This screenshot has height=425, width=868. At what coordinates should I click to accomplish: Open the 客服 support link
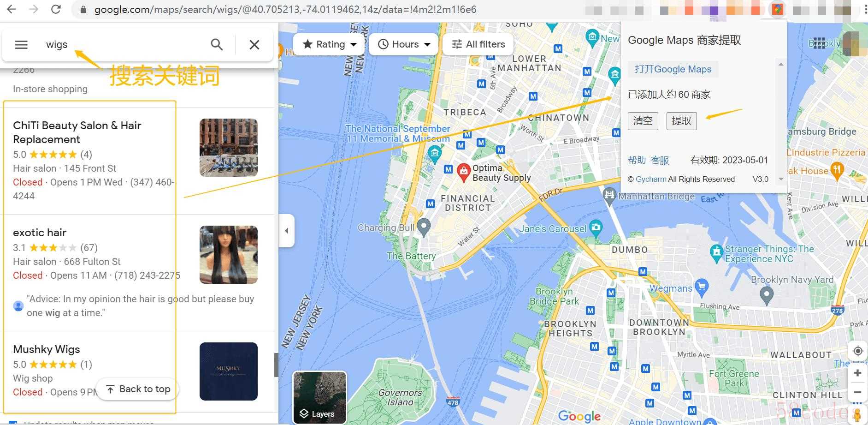point(660,160)
